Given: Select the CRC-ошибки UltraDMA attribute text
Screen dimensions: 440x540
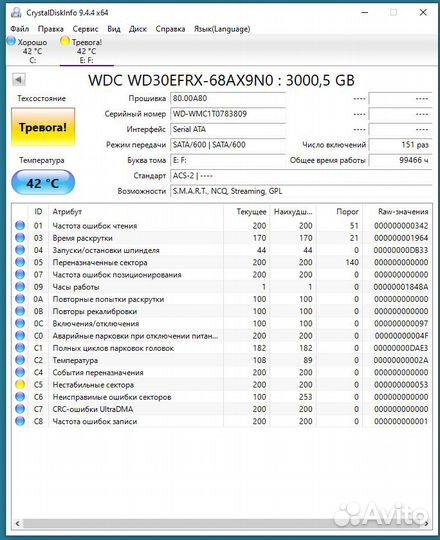Looking at the screenshot, I should click(x=93, y=409).
